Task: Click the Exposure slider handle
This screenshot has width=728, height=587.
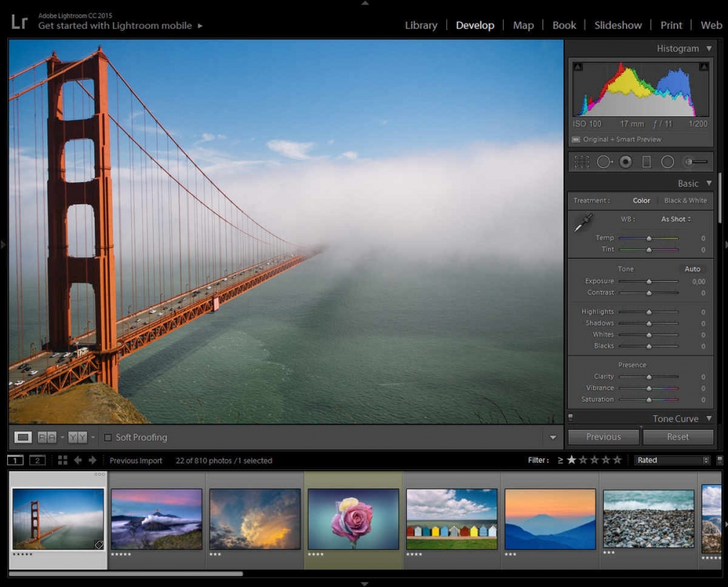Action: pyautogui.click(x=649, y=281)
